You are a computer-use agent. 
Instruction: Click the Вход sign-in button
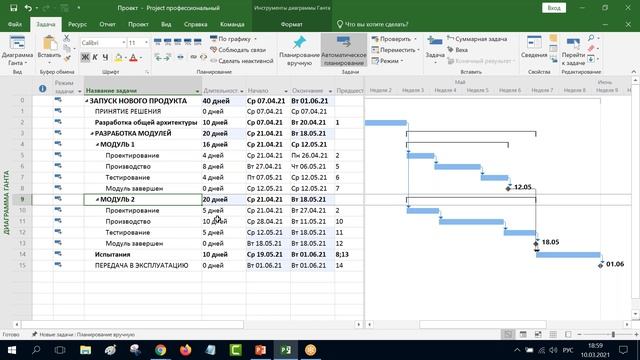[x=554, y=8]
